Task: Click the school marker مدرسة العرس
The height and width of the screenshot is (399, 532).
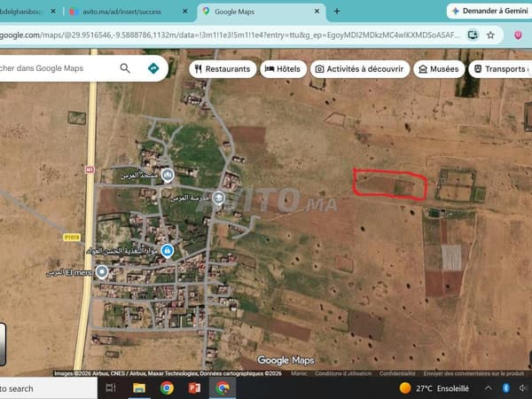Action: pos(218,198)
